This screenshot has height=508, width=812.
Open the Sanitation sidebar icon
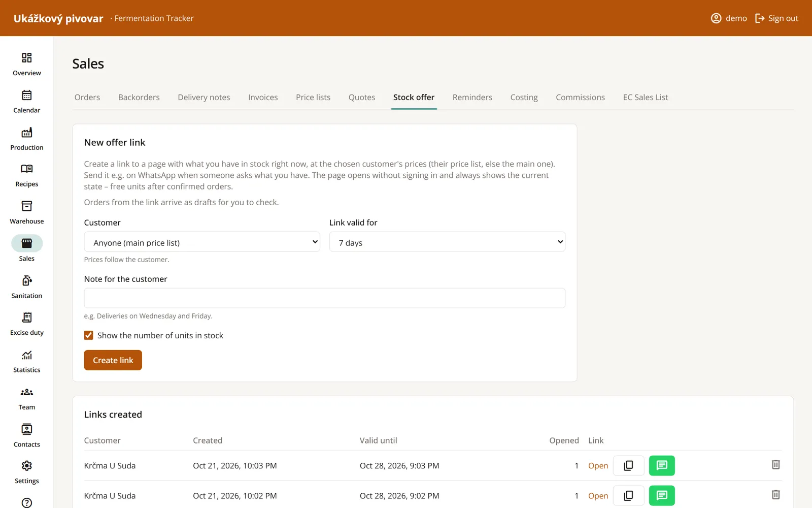click(x=27, y=280)
